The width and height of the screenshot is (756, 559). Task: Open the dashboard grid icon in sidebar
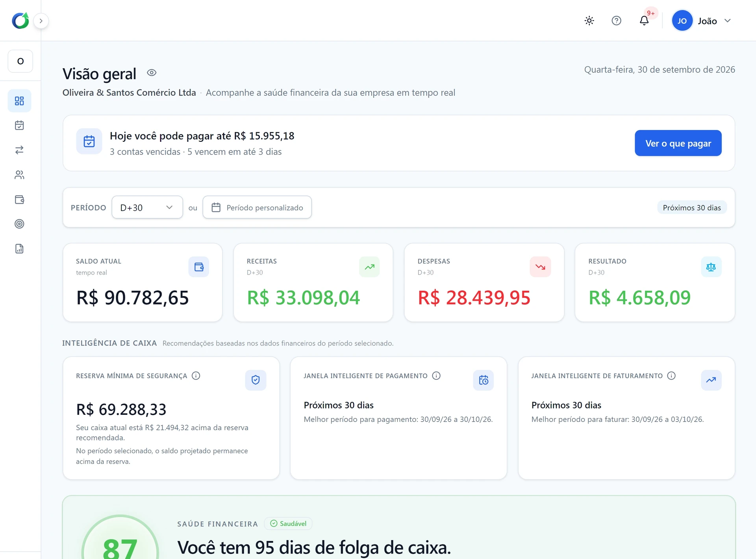coord(19,101)
